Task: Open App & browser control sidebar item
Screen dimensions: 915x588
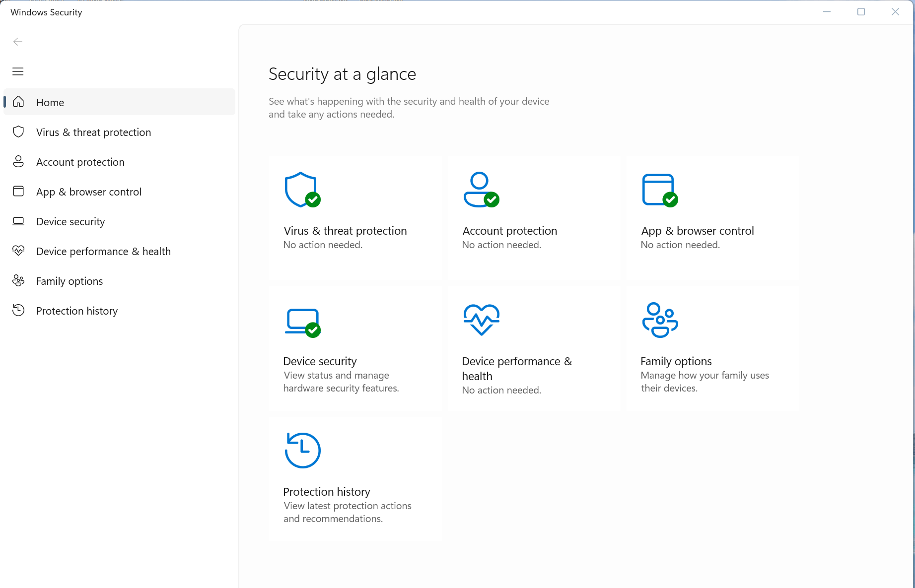Action: click(88, 192)
